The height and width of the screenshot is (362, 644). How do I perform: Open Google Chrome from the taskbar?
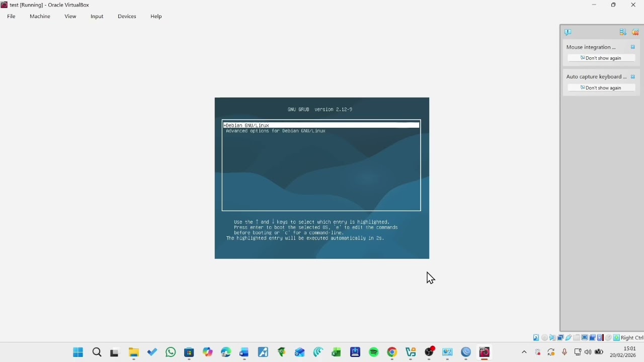click(x=392, y=352)
